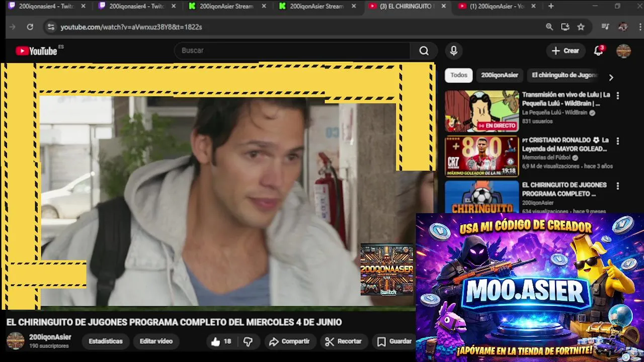
Task: Click the '190 suscriptores' text
Action: point(49,346)
